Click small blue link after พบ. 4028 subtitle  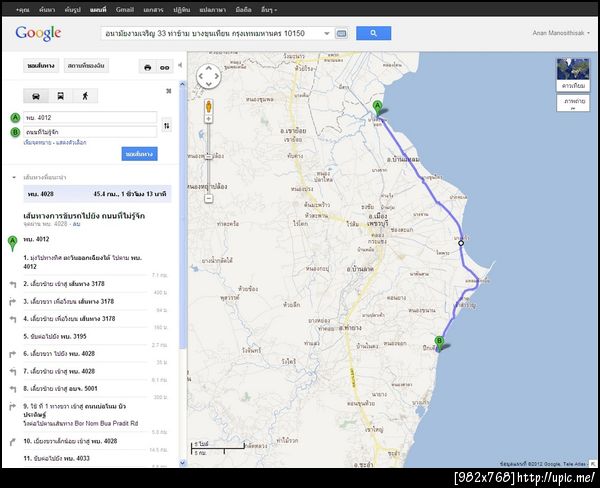(77, 224)
